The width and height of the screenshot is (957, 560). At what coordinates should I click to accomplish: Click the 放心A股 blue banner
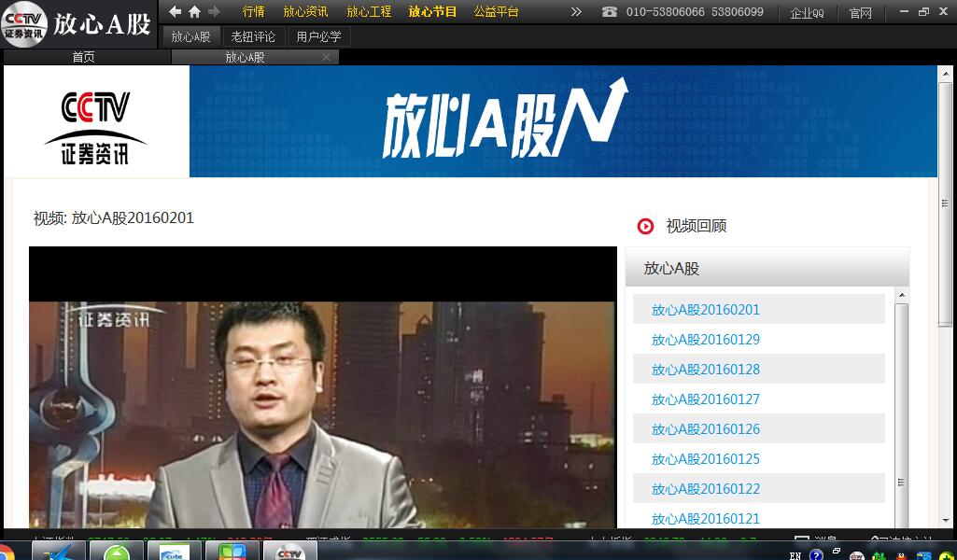pyautogui.click(x=563, y=121)
